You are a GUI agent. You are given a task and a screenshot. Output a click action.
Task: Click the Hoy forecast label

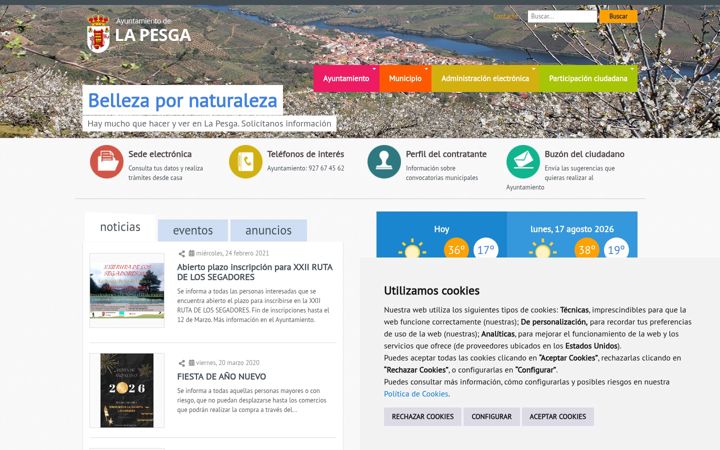pos(441,229)
